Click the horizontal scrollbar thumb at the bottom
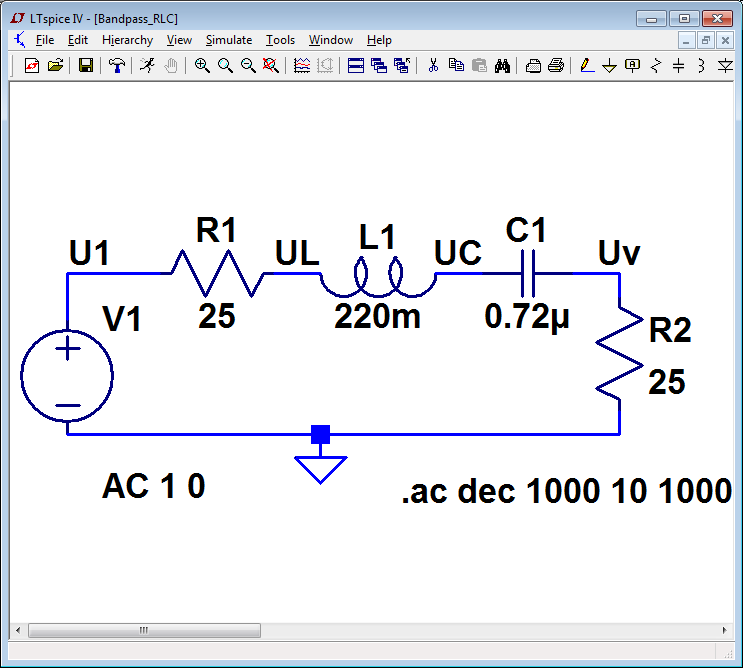This screenshot has height=668, width=743. pyautogui.click(x=144, y=631)
